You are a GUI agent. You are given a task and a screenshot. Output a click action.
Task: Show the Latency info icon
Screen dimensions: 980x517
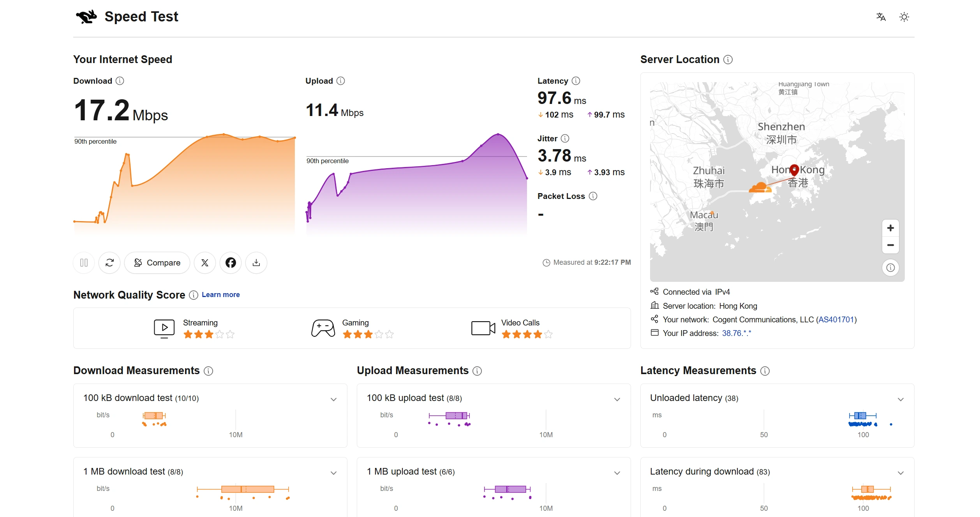[x=576, y=81]
